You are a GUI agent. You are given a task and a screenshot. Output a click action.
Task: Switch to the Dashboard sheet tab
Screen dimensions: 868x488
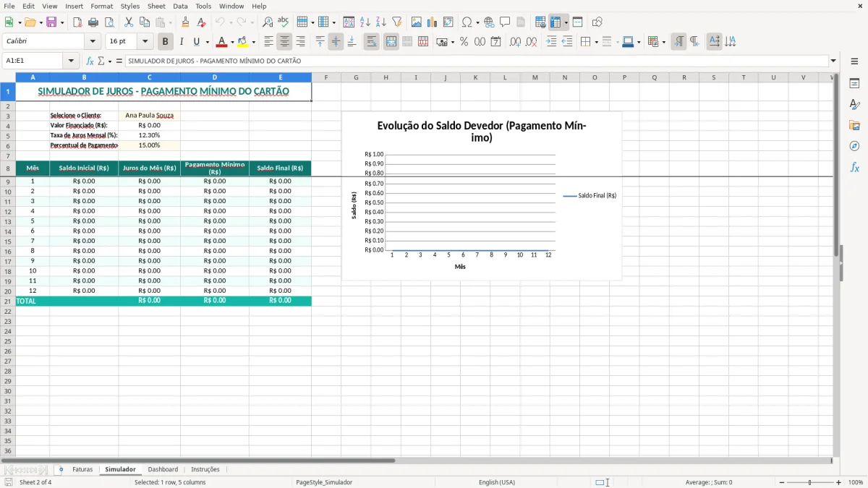(x=163, y=469)
